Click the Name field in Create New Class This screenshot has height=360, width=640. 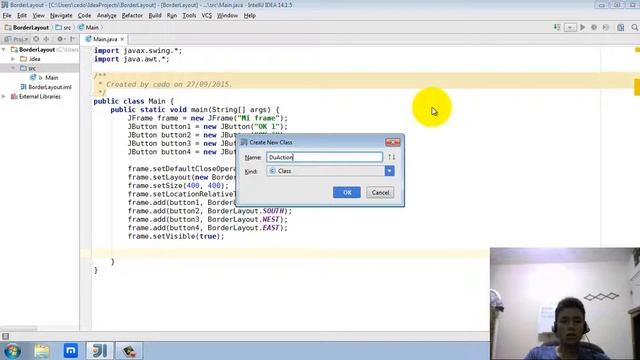(324, 157)
